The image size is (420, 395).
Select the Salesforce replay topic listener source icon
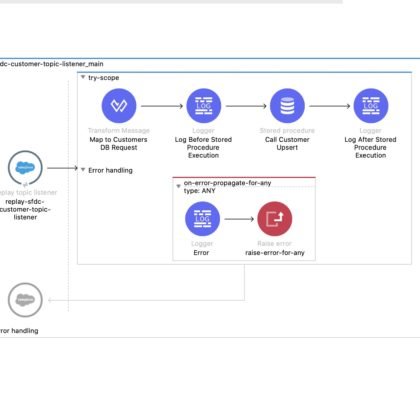tap(25, 168)
